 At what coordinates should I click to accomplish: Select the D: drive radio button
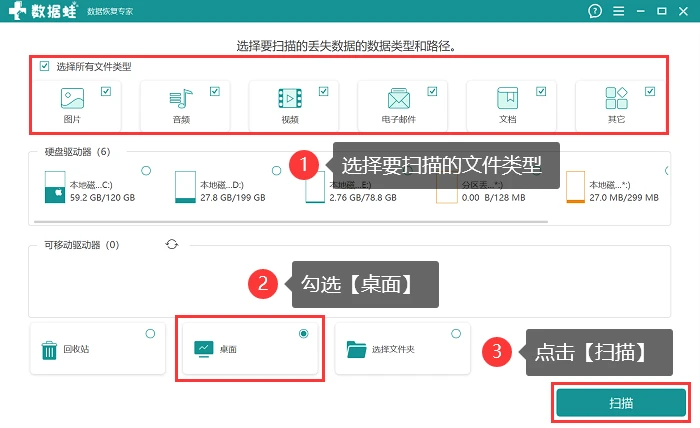tap(276, 170)
